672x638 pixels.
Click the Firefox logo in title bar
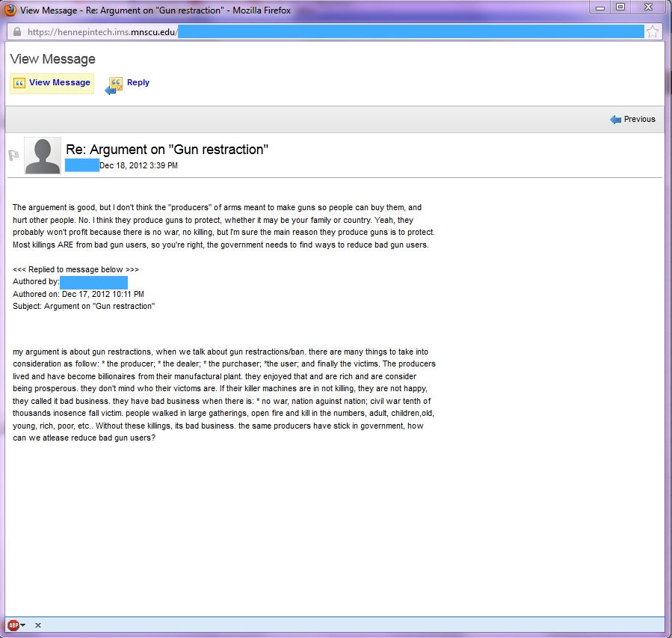click(10, 10)
